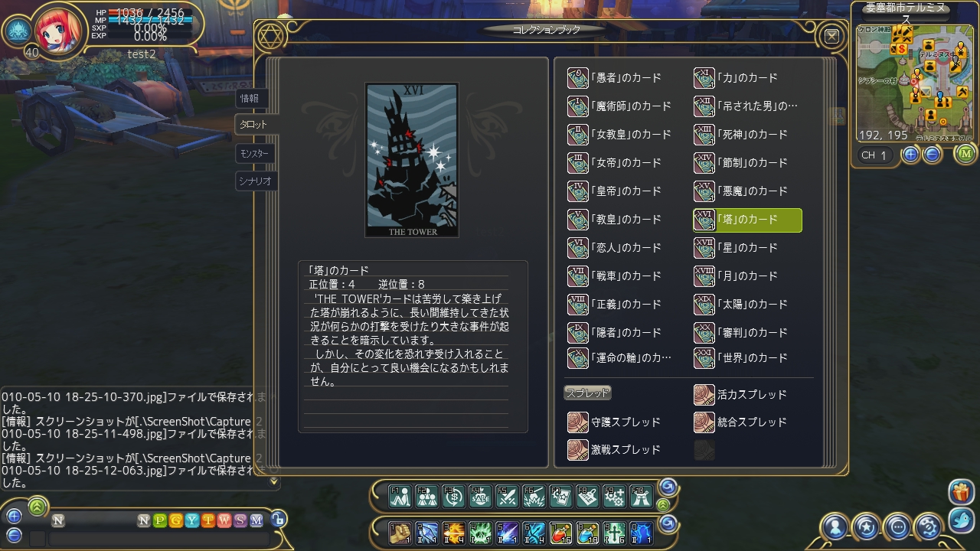Toggle the green P party chat filter
Viewport: 980px width, 551px height.
coord(159,520)
